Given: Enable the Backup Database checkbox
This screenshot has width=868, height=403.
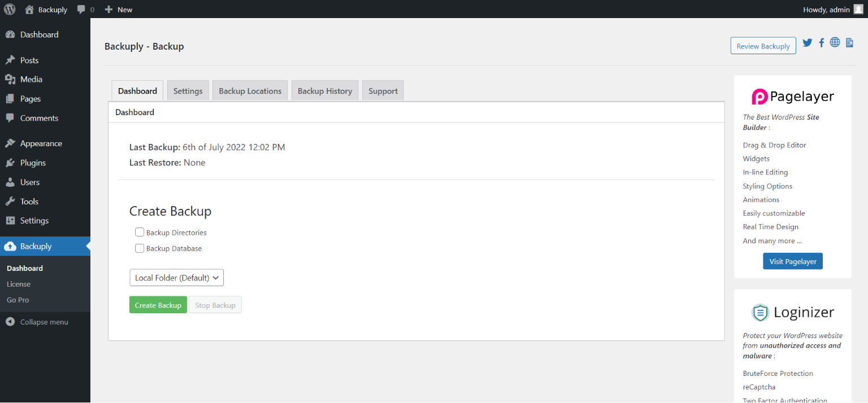Looking at the screenshot, I should (140, 248).
